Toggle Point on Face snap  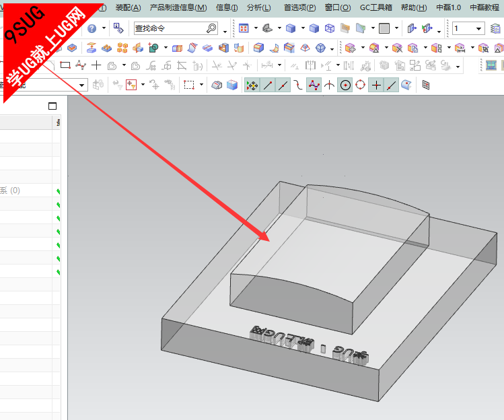pos(406,85)
